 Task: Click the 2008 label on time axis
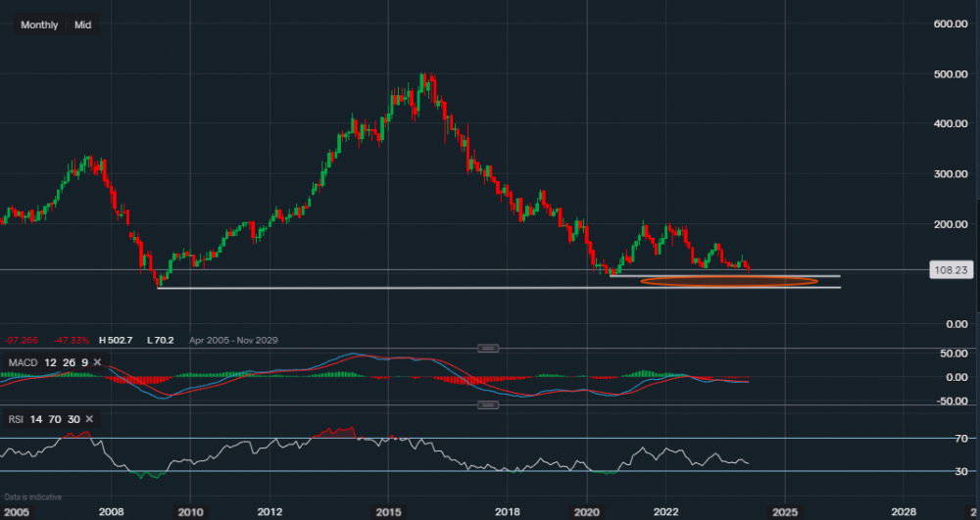(111, 511)
